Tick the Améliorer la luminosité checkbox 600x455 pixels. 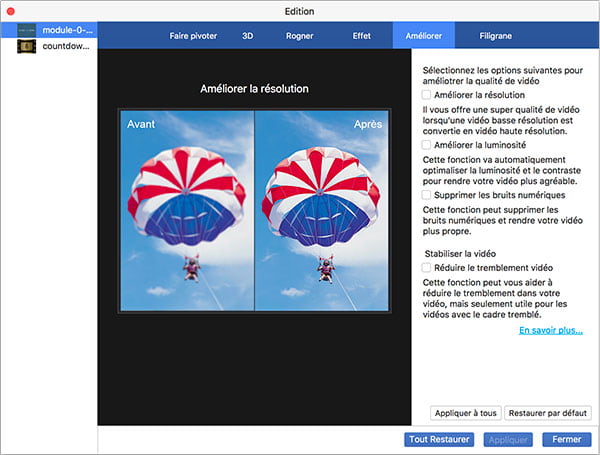coord(426,145)
